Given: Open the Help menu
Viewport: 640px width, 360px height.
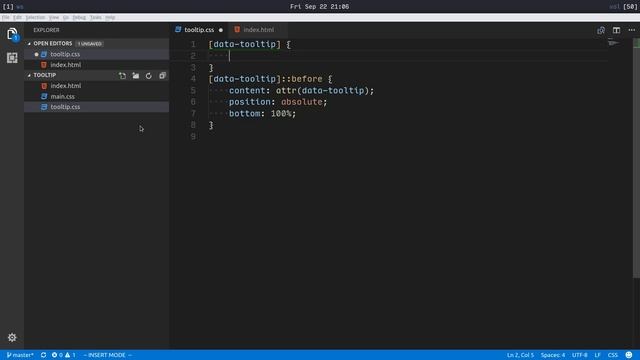Looking at the screenshot, I should 110,18.
